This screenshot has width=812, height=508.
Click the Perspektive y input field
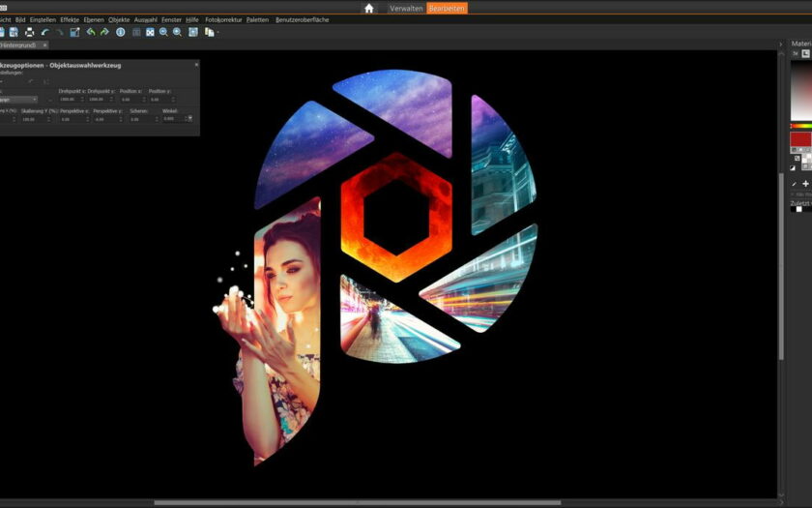pyautogui.click(x=107, y=119)
